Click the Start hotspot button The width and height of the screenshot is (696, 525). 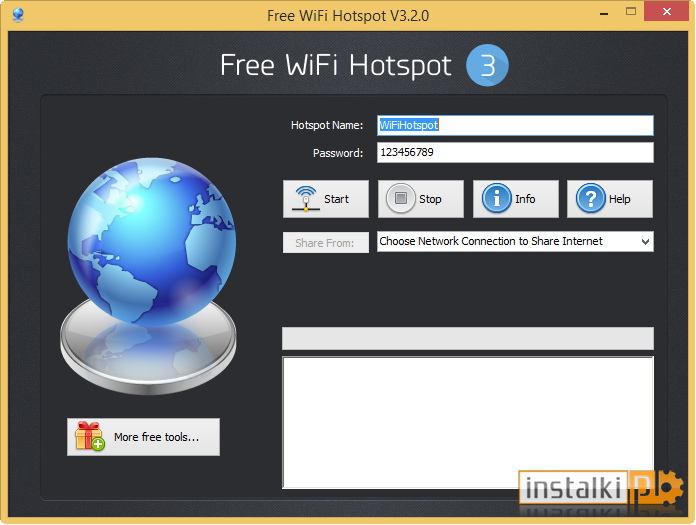click(x=326, y=199)
